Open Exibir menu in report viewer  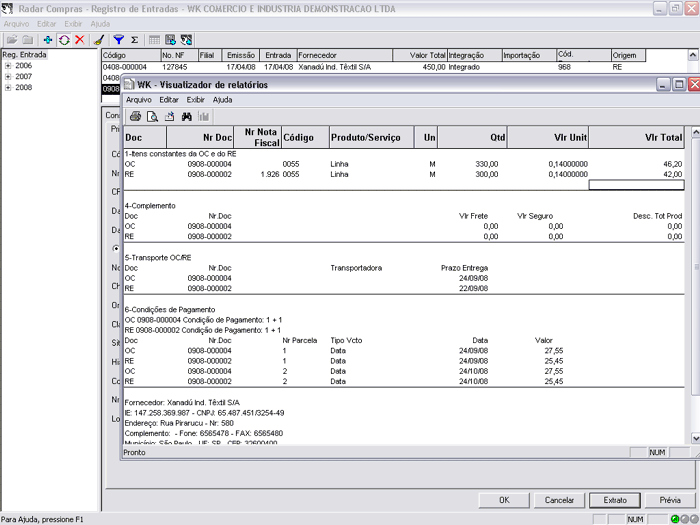click(x=195, y=100)
